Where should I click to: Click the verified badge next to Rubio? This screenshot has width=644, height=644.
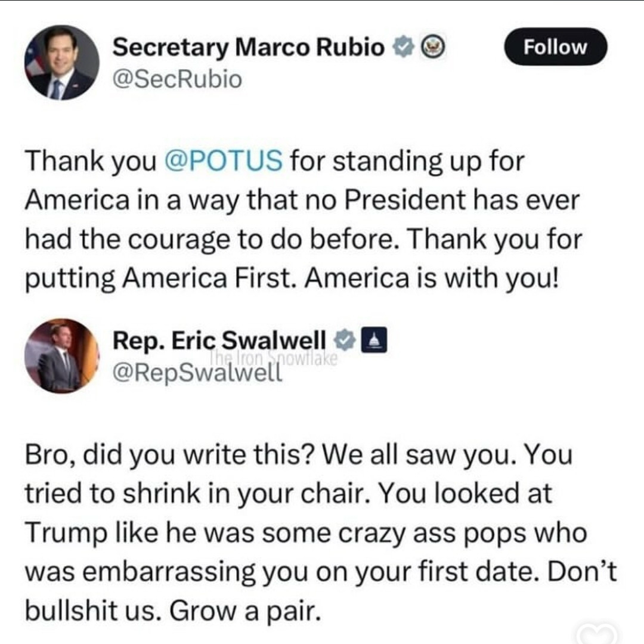[x=401, y=48]
